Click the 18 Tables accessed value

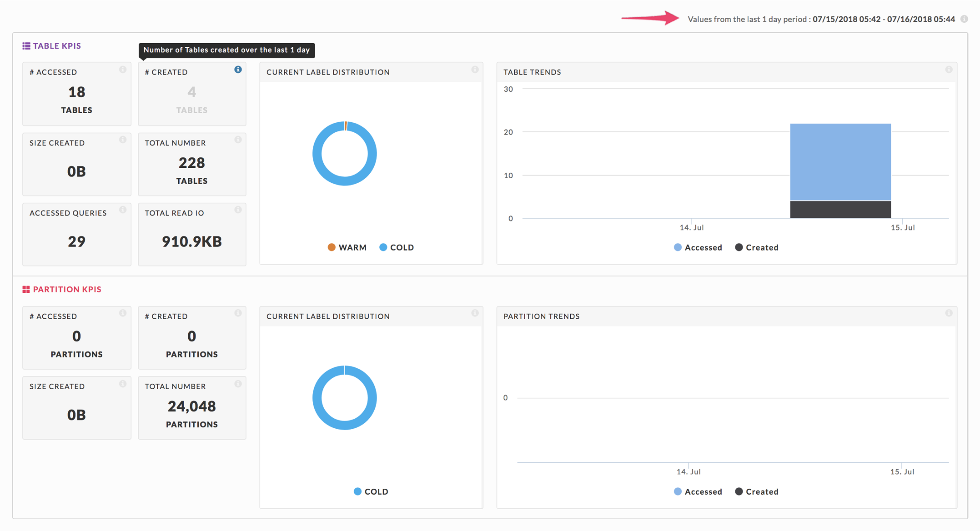77,92
